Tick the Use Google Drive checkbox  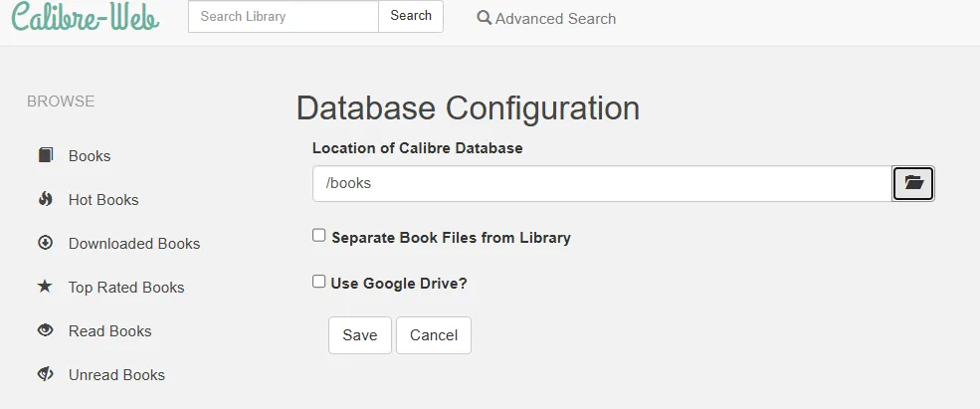[x=319, y=282]
